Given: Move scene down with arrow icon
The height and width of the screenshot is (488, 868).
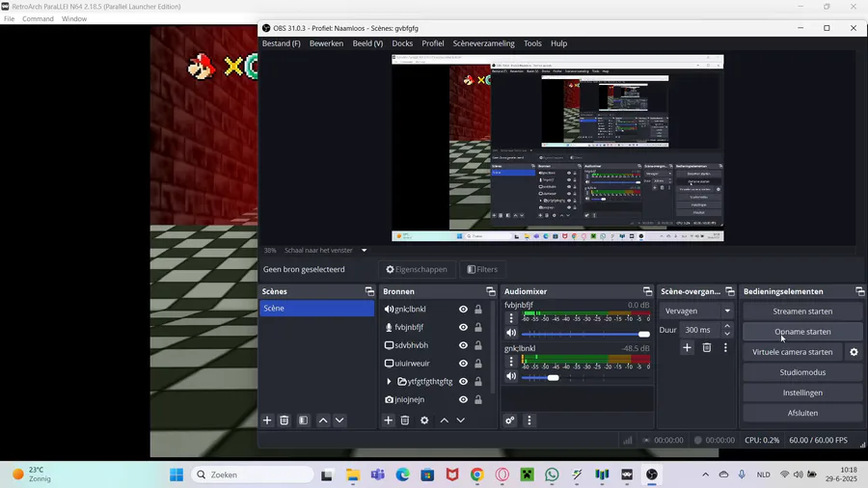Looking at the screenshot, I should click(339, 420).
